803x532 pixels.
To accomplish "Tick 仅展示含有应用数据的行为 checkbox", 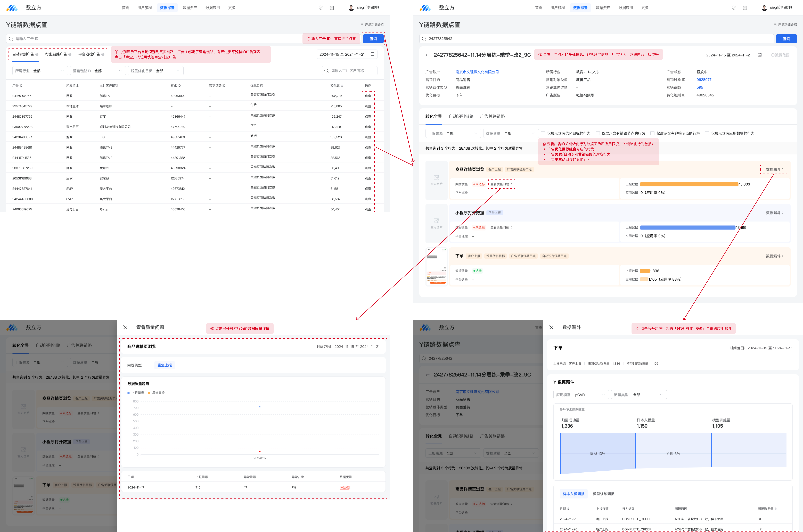I will click(x=707, y=133).
